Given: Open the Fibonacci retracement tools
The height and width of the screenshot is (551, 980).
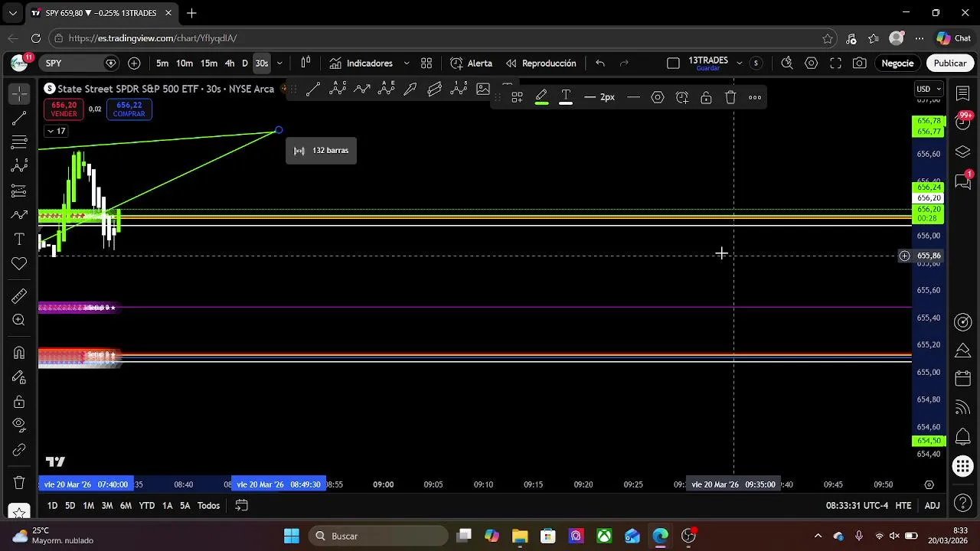Looking at the screenshot, I should 19,142.
